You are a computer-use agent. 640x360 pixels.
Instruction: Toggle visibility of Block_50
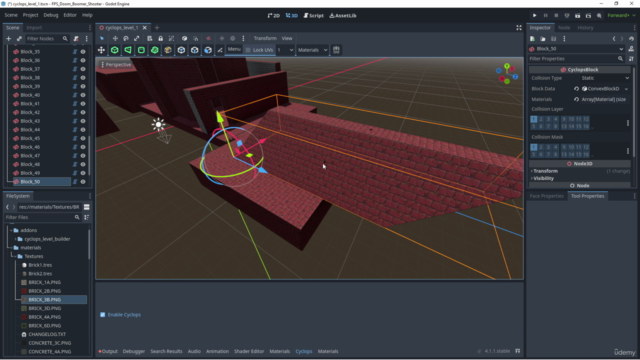(x=83, y=182)
